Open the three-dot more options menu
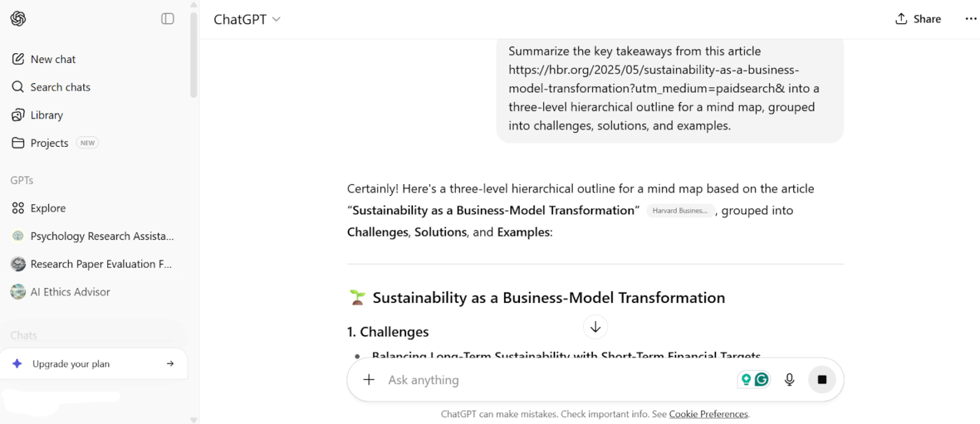 (970, 20)
